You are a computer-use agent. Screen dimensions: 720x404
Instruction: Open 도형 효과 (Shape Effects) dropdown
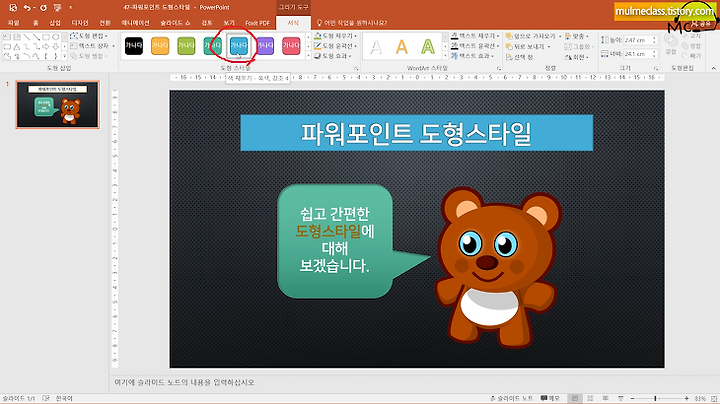(x=333, y=56)
